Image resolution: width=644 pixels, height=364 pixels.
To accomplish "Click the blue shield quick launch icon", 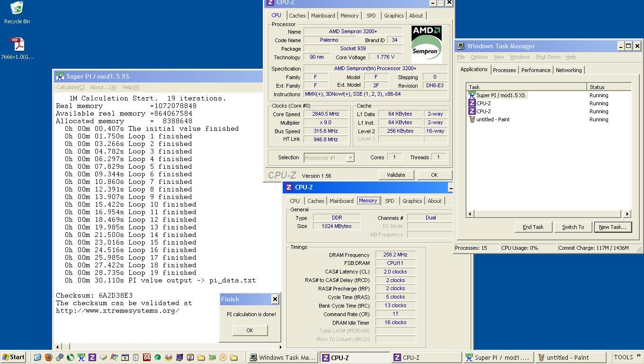I will click(180, 357).
